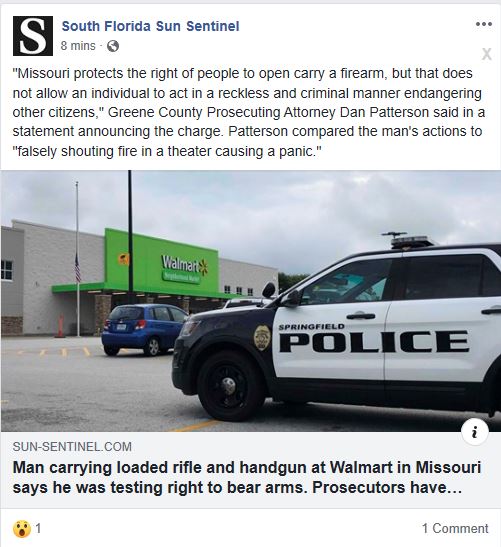Image resolution: width=501 pixels, height=547 pixels.
Task: Click the Wow reaction emoji
Action: [22, 529]
